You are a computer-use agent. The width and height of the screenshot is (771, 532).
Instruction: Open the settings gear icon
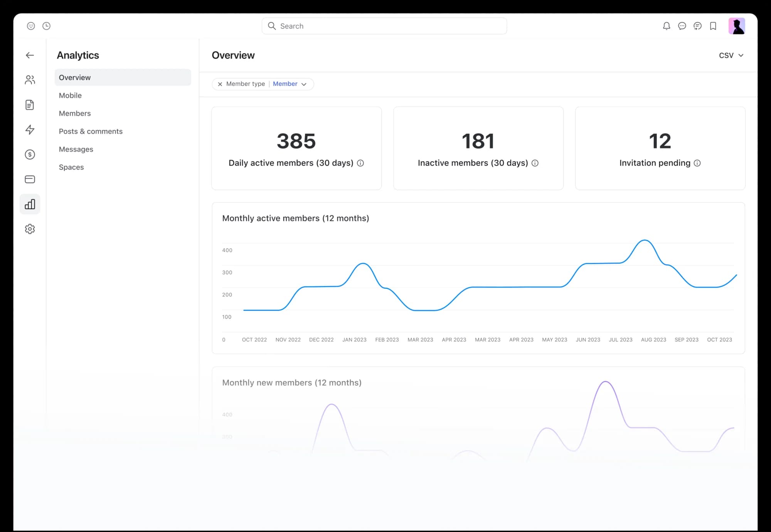30,229
